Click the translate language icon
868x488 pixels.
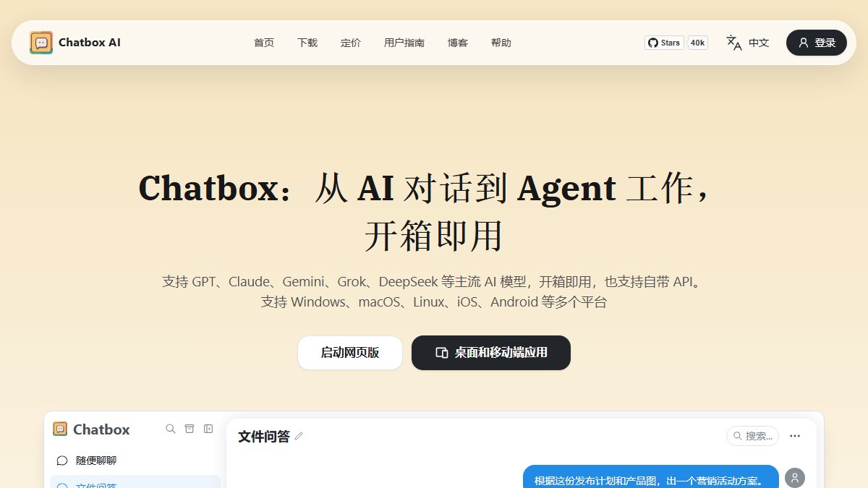(x=734, y=43)
